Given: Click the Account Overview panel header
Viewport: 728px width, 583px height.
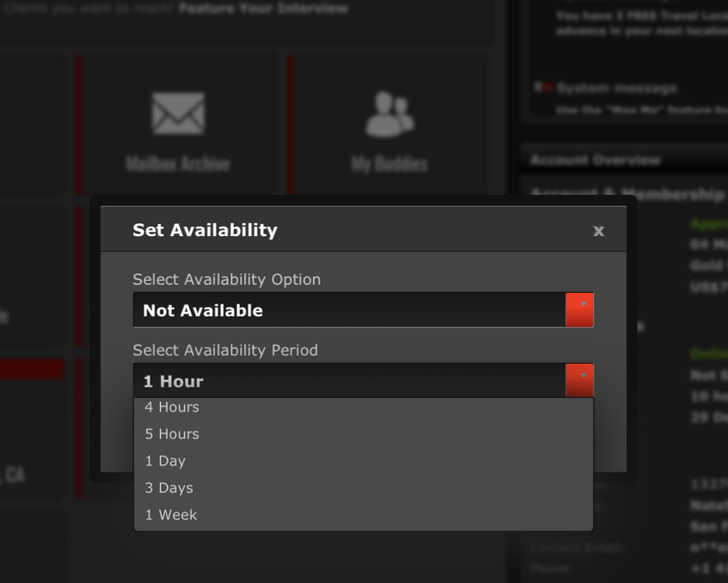Looking at the screenshot, I should [595, 160].
